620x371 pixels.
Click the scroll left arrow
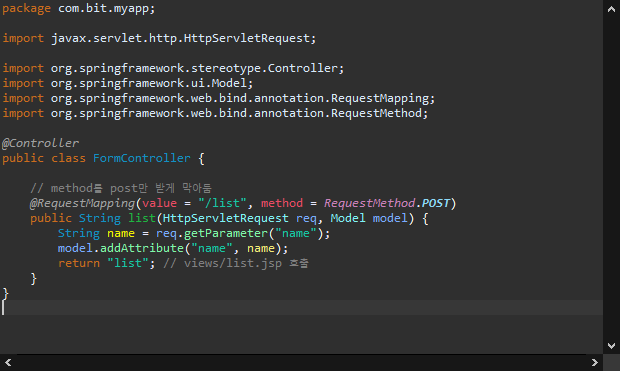8,362
